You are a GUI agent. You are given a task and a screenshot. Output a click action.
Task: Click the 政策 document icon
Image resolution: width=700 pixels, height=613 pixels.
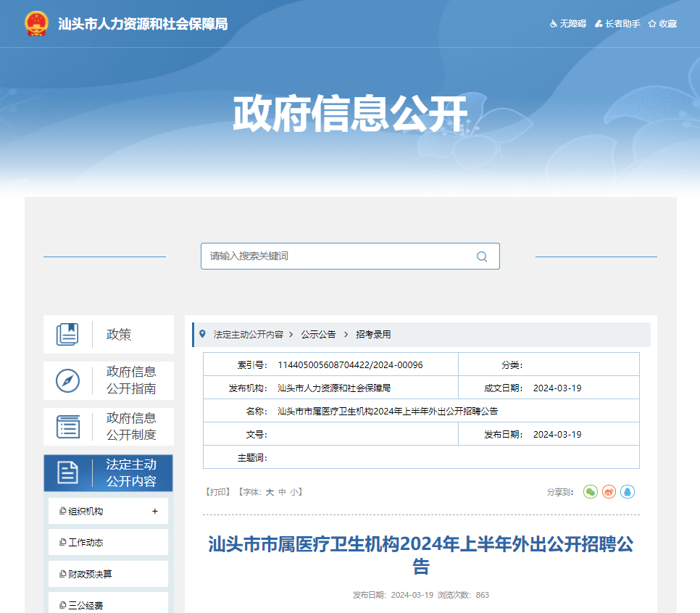(67, 335)
